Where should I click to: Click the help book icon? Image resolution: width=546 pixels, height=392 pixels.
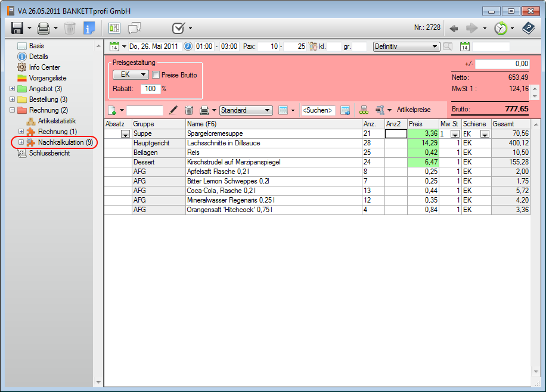pyautogui.click(x=528, y=28)
